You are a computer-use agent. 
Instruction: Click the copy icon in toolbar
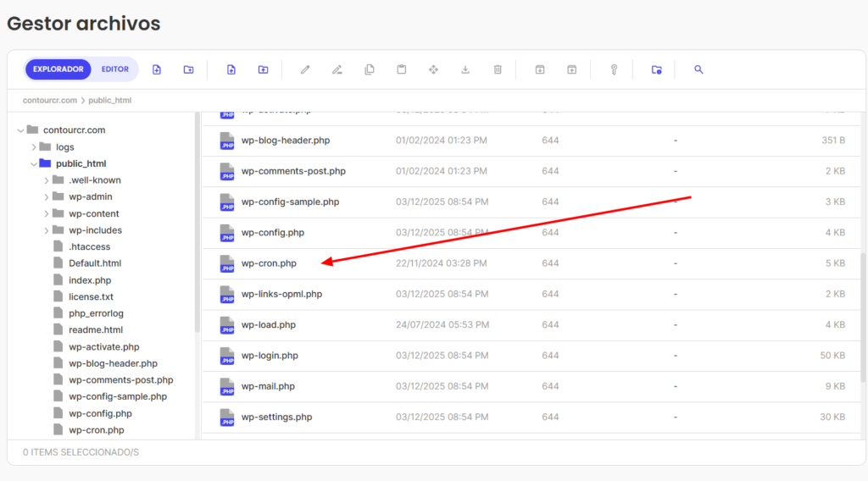click(369, 69)
